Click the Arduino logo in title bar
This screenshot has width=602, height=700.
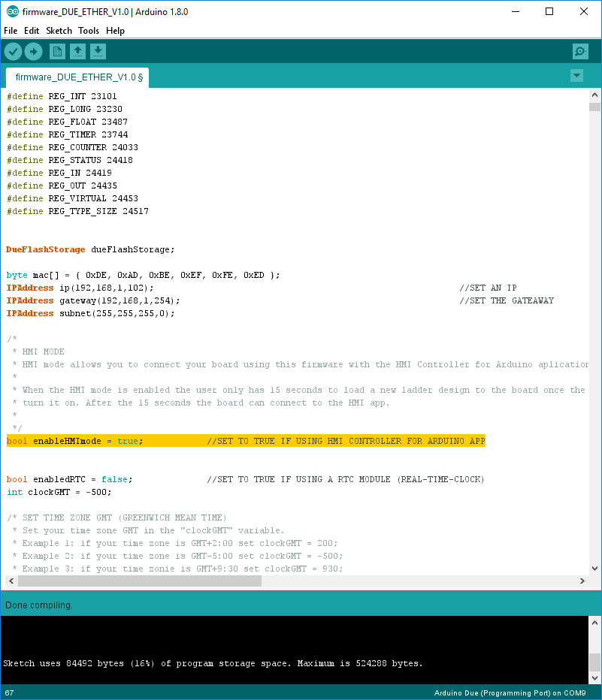13,11
